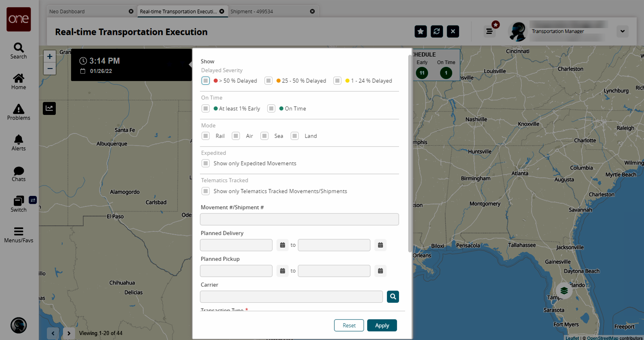Open Alerts bell icon in sidebar
This screenshot has width=644, height=340.
19,143
